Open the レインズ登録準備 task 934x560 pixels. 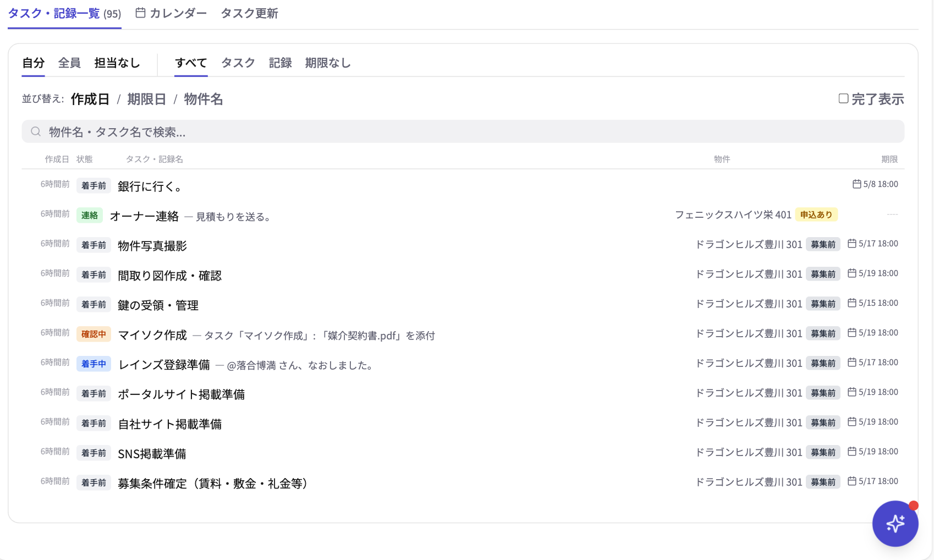[x=164, y=365]
